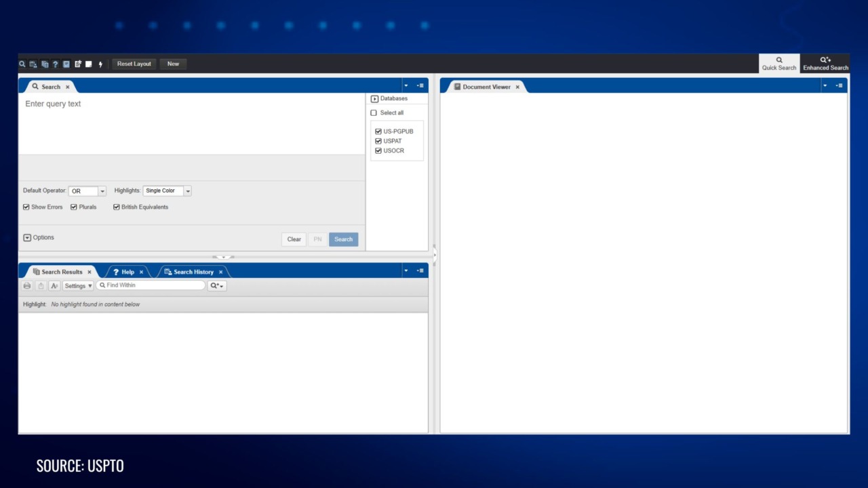Image resolution: width=868 pixels, height=488 pixels.
Task: Open help via question mark toolbar icon
Action: 56,64
